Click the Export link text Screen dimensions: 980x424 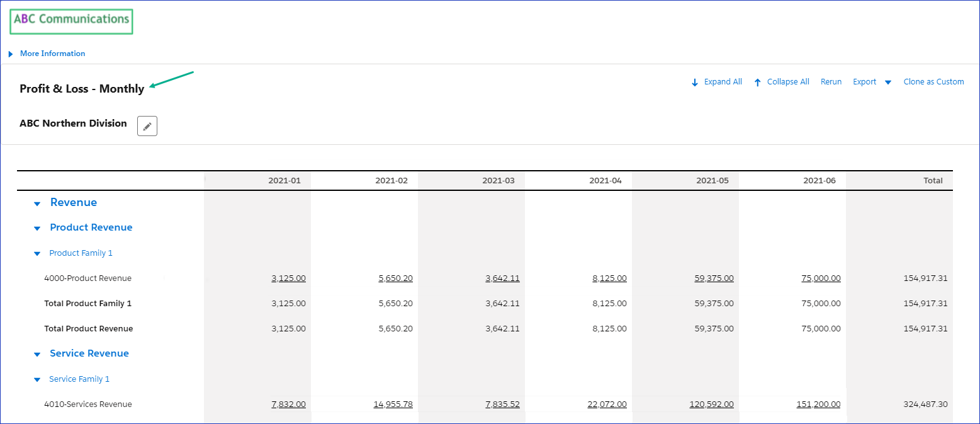click(x=864, y=82)
